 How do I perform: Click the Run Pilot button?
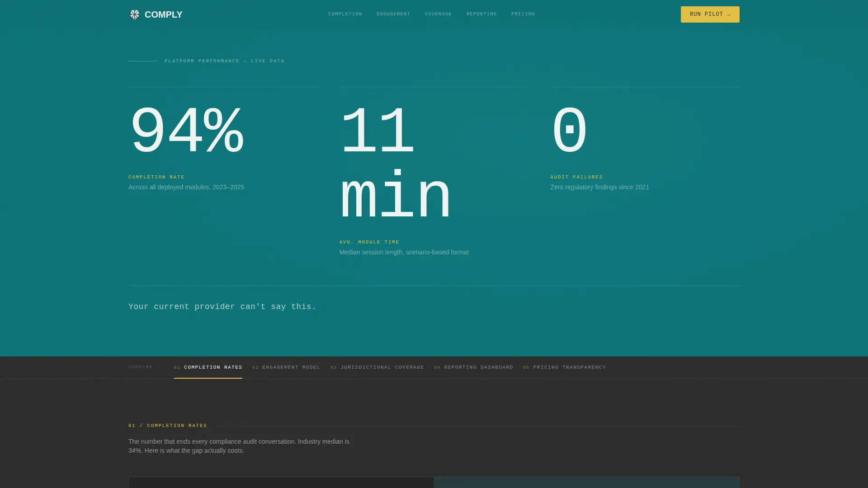click(x=710, y=14)
